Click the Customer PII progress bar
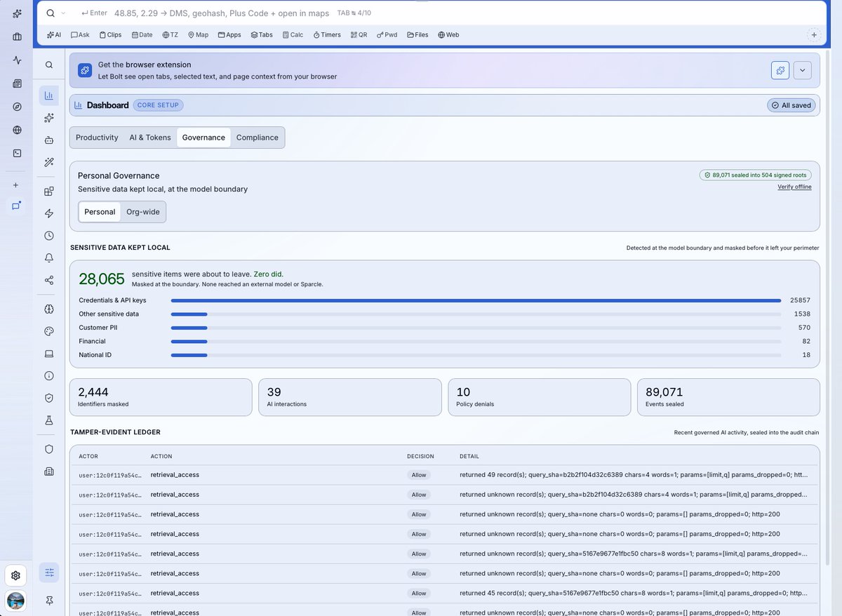 point(476,328)
